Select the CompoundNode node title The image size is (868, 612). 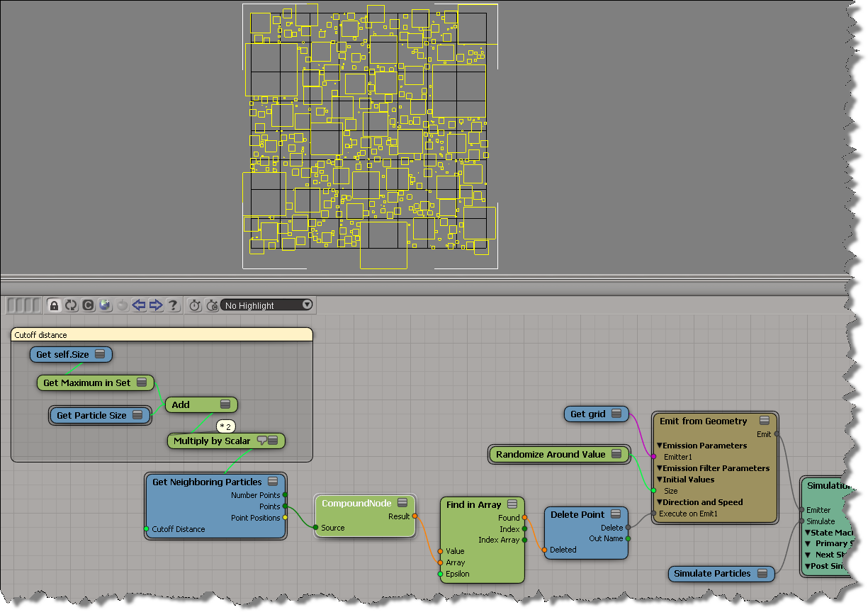357,504
